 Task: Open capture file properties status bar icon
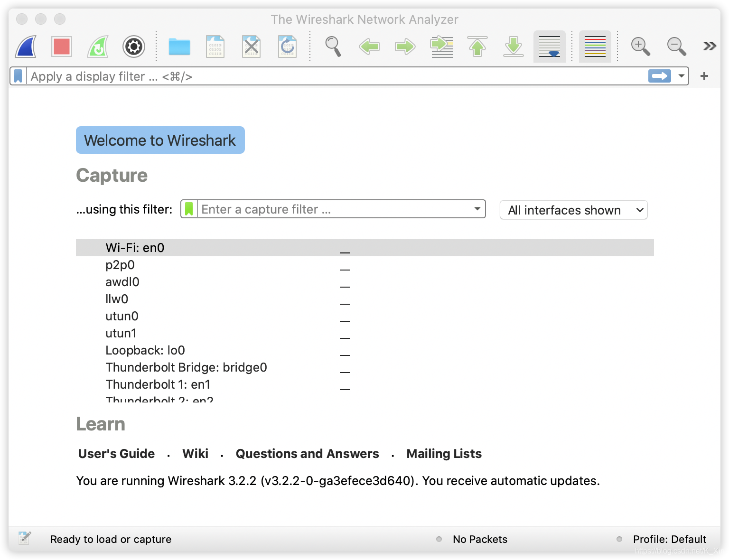tap(25, 538)
